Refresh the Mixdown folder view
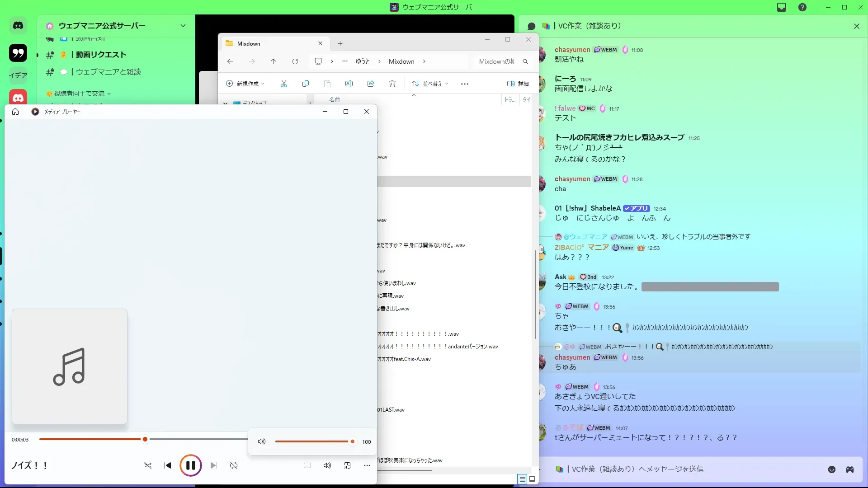Image resolution: width=868 pixels, height=488 pixels. (x=295, y=61)
